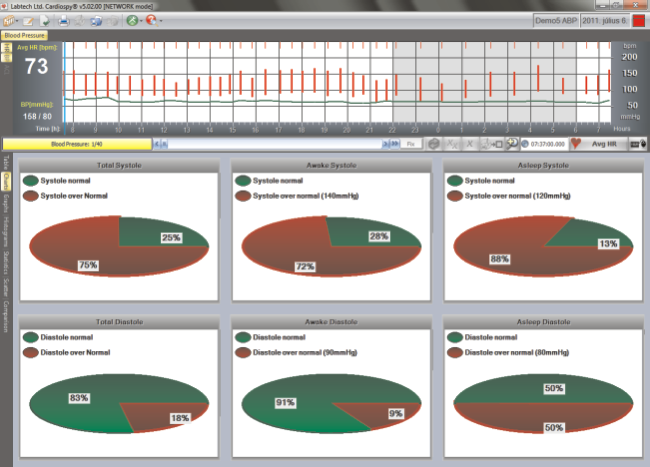Click the event position scroll bar
Viewport: 650px width, 467px height.
pyautogui.click(x=274, y=144)
